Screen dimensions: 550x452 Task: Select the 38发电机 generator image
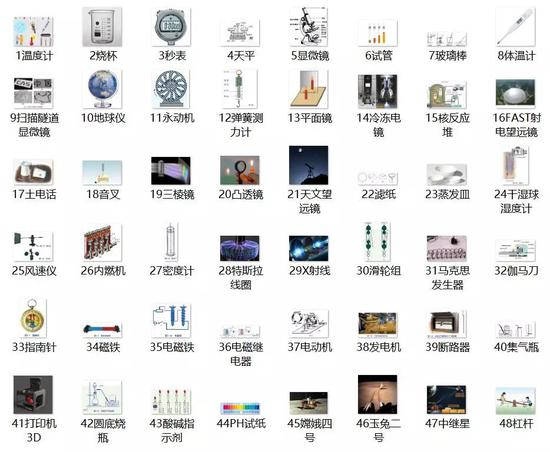click(x=378, y=325)
